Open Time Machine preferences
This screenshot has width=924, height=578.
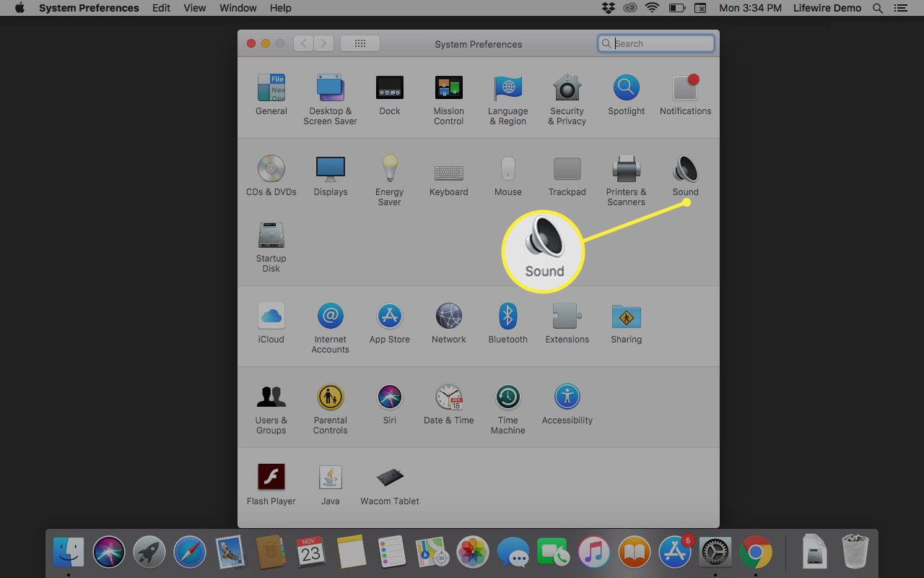click(x=508, y=408)
